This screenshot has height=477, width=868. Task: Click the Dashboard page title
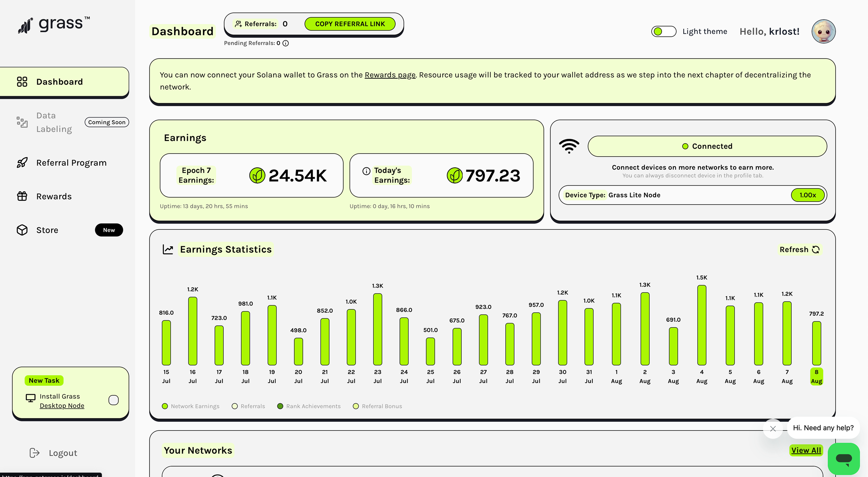[x=182, y=31]
